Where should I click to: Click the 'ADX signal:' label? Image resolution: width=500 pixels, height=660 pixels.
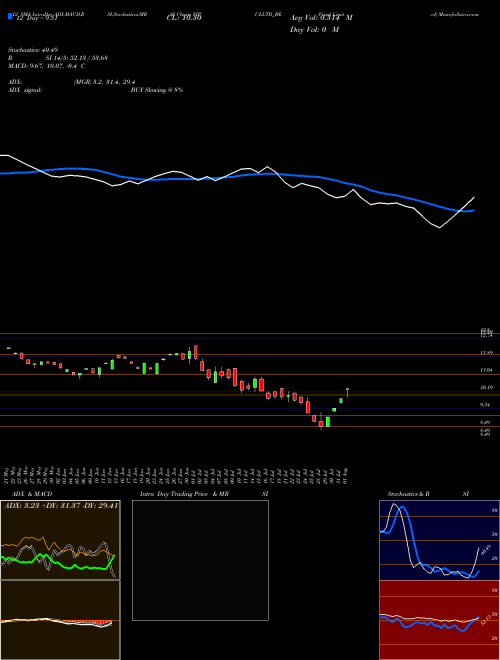[x=25, y=90]
